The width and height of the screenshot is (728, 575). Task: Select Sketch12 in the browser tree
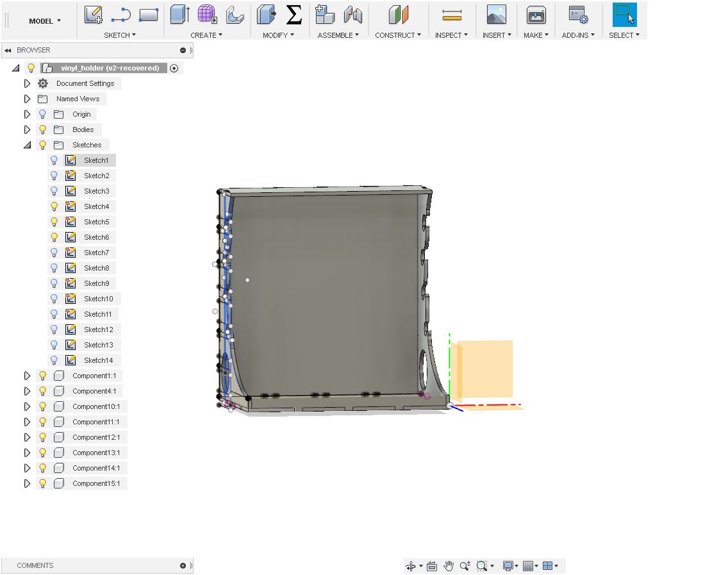pos(98,329)
